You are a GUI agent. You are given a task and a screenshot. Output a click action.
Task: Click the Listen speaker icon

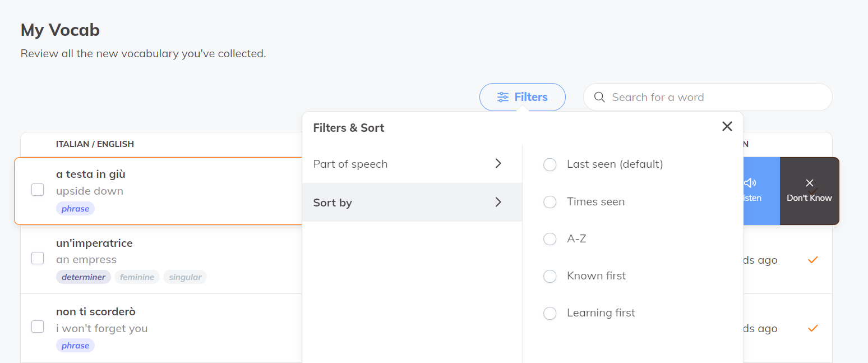point(750,183)
